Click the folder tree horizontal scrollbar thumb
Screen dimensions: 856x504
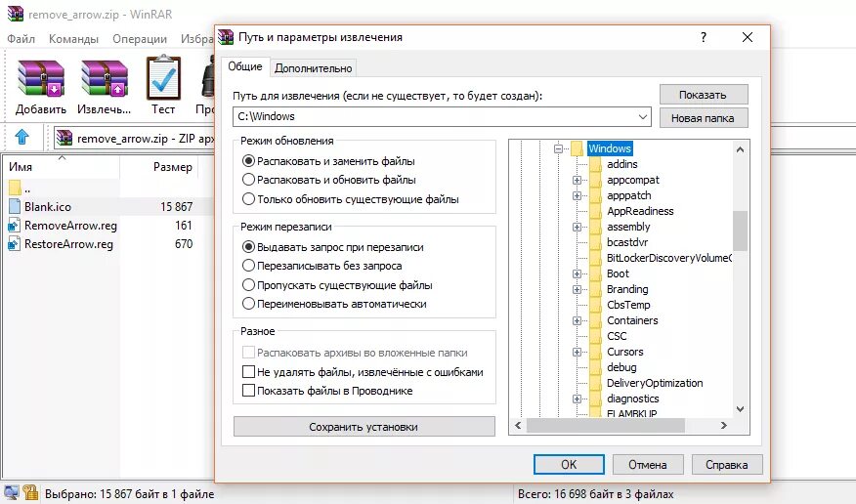tap(605, 426)
